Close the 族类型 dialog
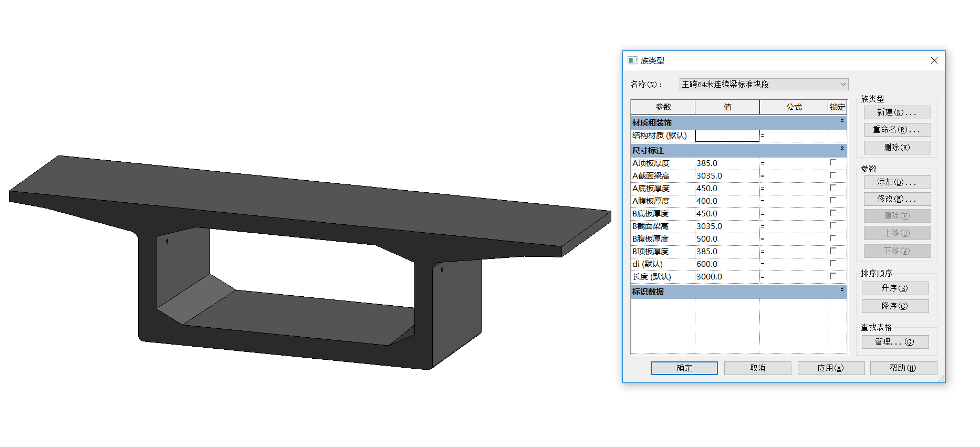Image resolution: width=980 pixels, height=447 pixels. tap(934, 60)
